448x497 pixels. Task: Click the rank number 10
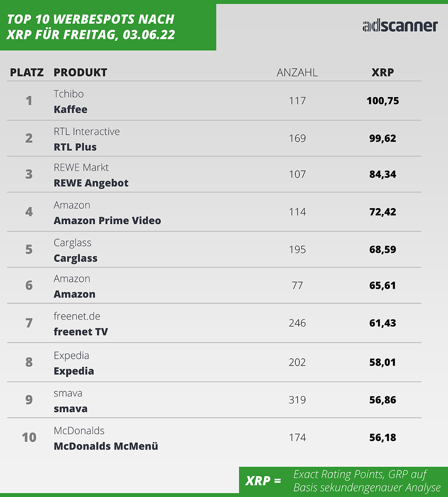pyautogui.click(x=29, y=437)
